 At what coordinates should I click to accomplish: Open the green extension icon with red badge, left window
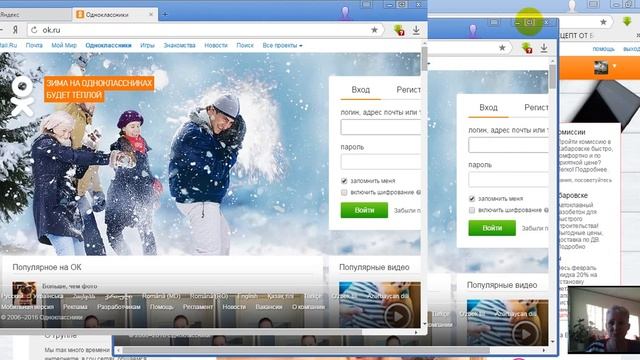(x=399, y=30)
